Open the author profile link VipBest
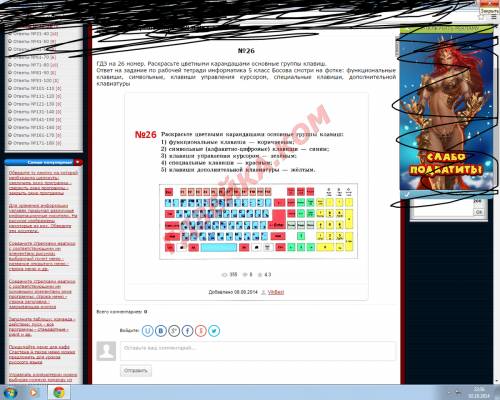The height and width of the screenshot is (400, 500). click(x=276, y=292)
